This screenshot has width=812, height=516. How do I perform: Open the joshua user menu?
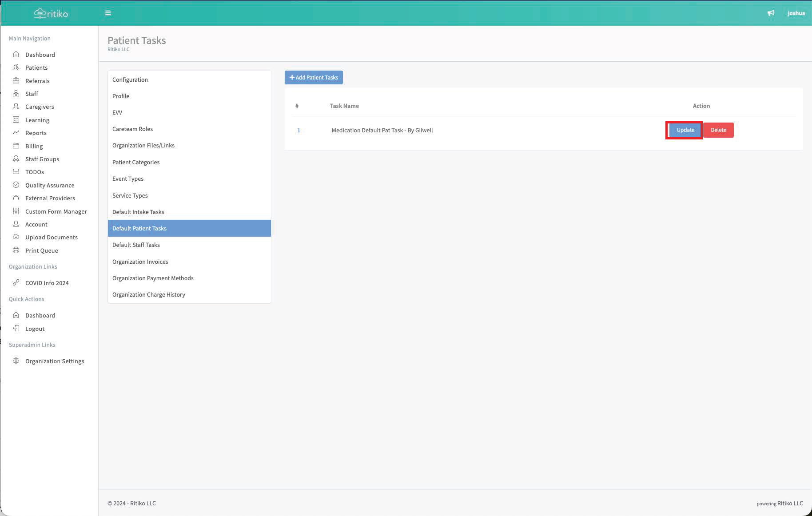point(796,13)
